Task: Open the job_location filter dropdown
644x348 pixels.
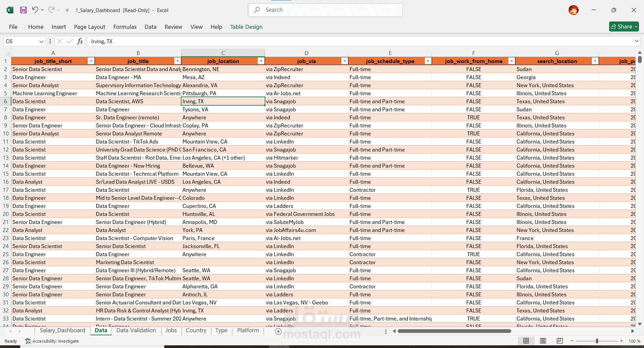Action: (x=261, y=61)
